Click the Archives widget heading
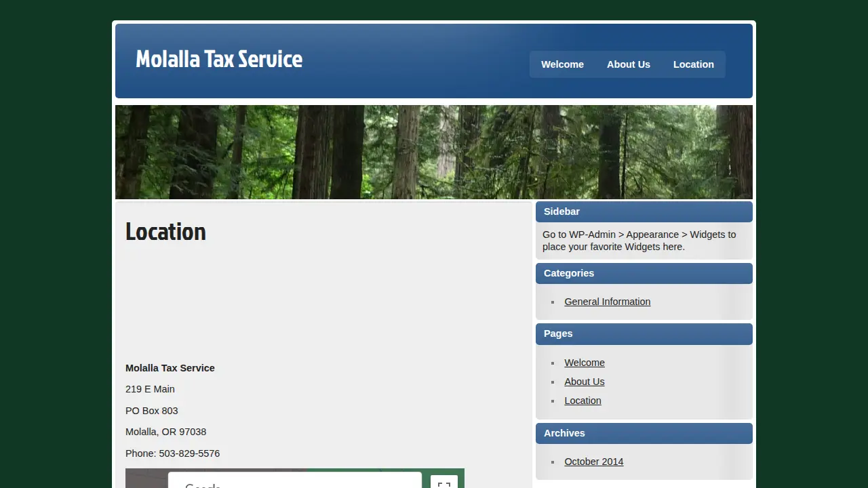868x488 pixels. (x=644, y=433)
